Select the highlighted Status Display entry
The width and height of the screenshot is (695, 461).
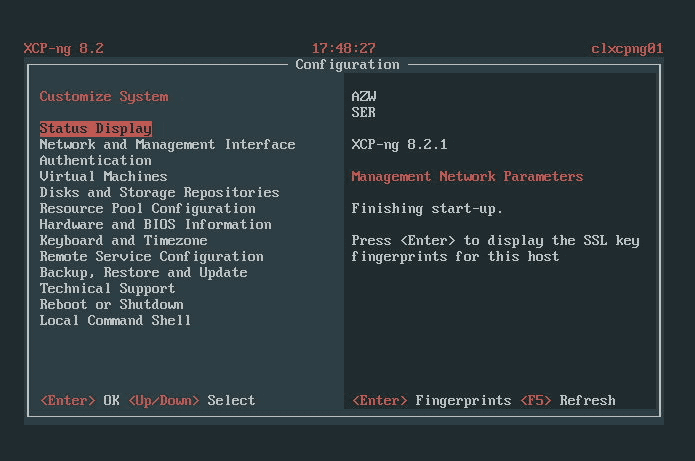pyautogui.click(x=95, y=129)
